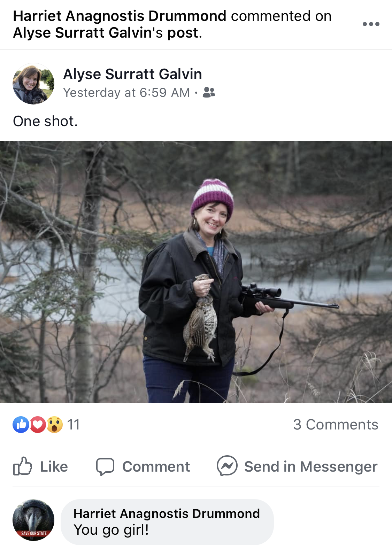Select the Comment button text
Image resolution: width=392 pixels, height=550 pixels.
[156, 467]
